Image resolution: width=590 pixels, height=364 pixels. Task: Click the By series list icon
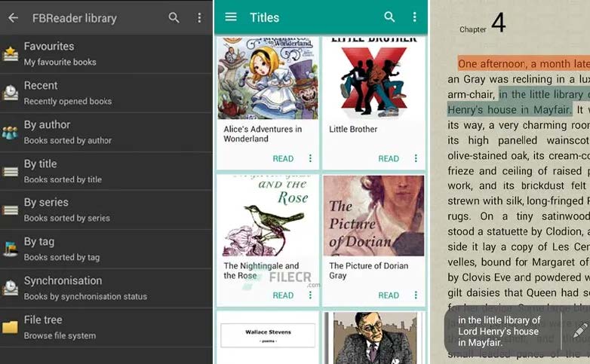click(10, 210)
